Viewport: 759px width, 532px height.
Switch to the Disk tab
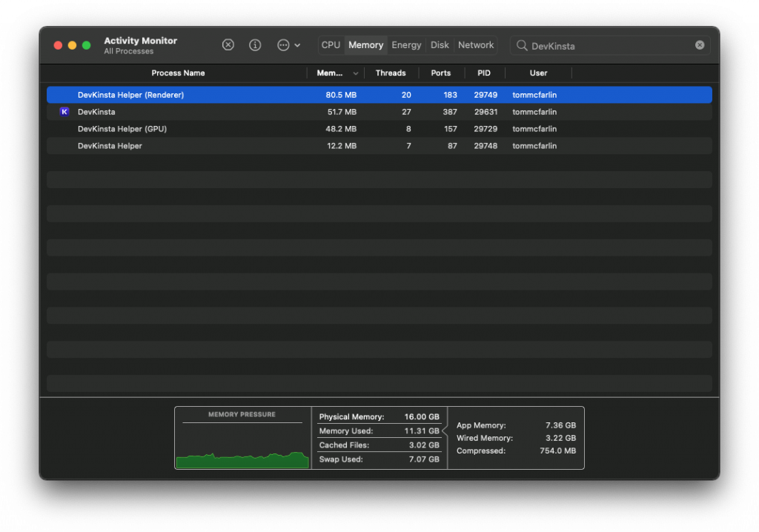tap(440, 45)
